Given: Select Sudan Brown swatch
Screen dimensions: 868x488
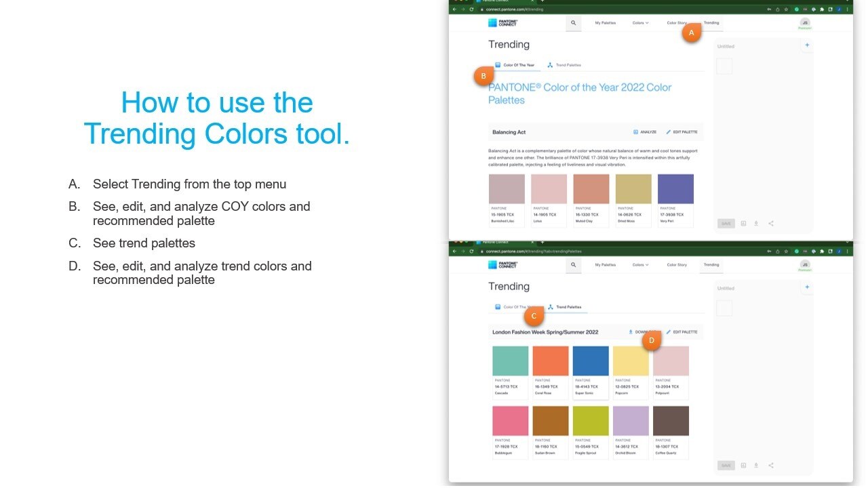Looking at the screenshot, I should pos(550,421).
